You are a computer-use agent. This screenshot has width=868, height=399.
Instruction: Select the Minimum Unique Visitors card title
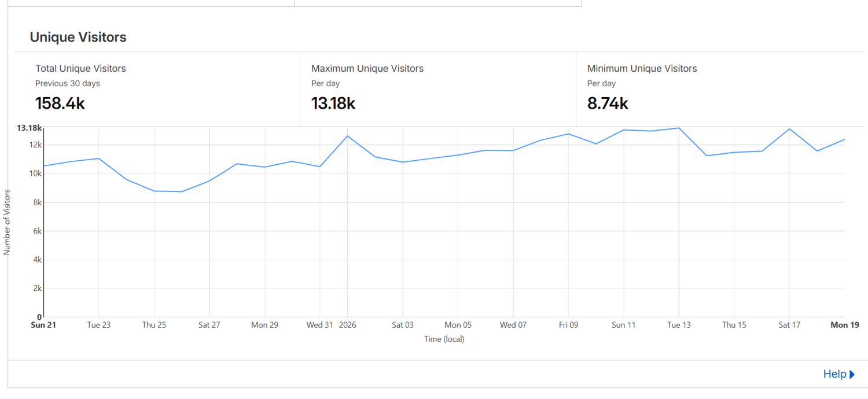(642, 68)
